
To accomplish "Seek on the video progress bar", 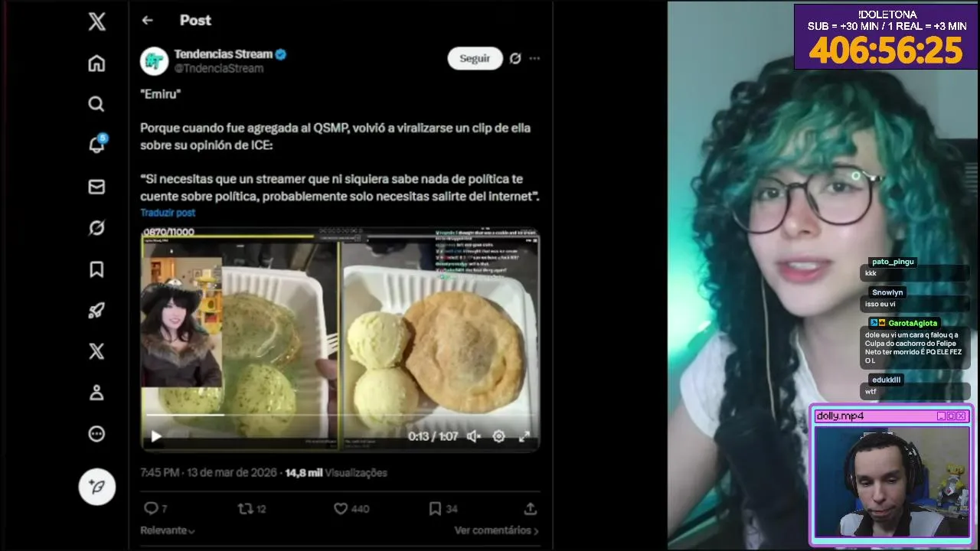I will (341, 416).
